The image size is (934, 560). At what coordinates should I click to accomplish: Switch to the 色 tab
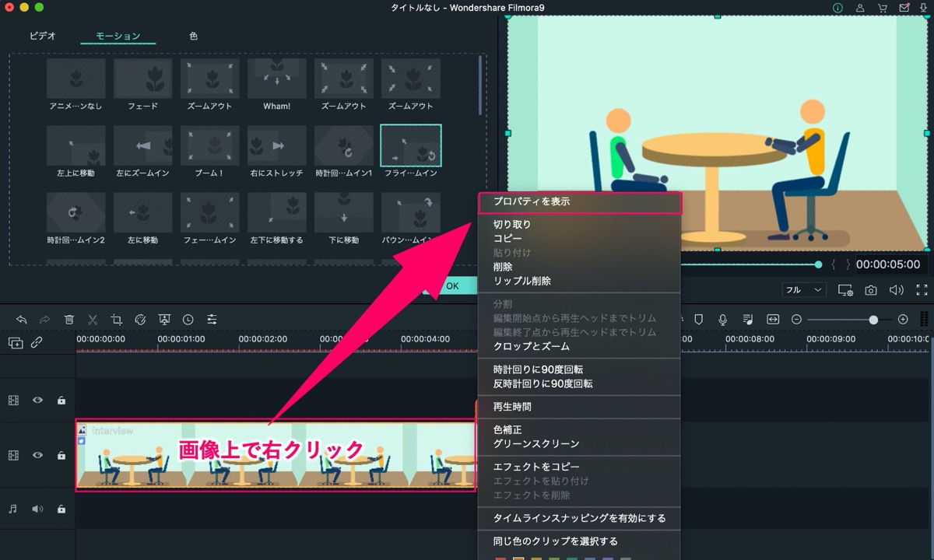193,37
